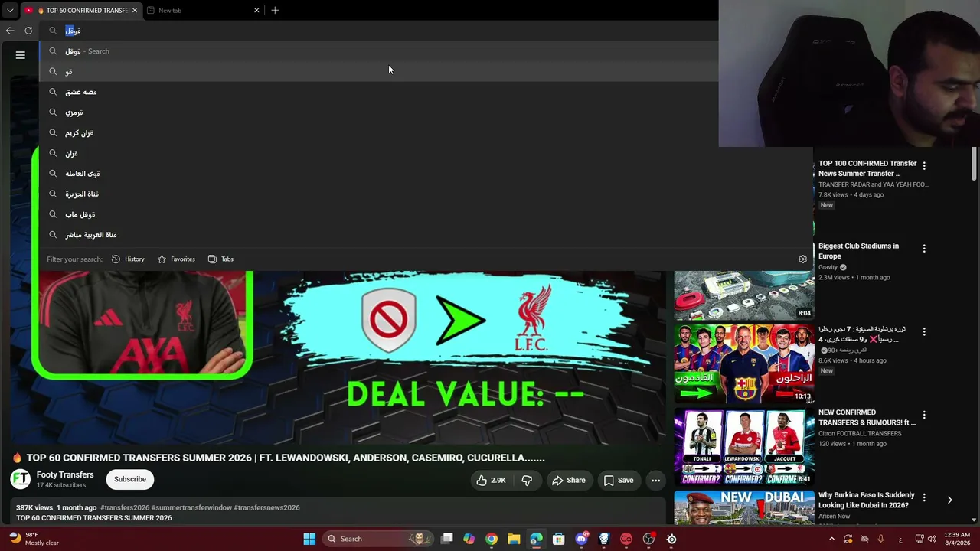Image resolution: width=980 pixels, height=551 pixels.
Task: Switch to the New tab
Action: tap(201, 11)
